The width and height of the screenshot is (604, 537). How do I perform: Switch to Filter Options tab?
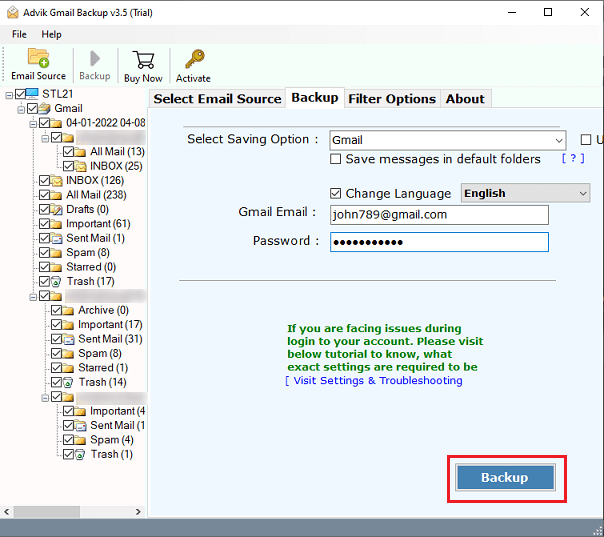click(x=392, y=99)
